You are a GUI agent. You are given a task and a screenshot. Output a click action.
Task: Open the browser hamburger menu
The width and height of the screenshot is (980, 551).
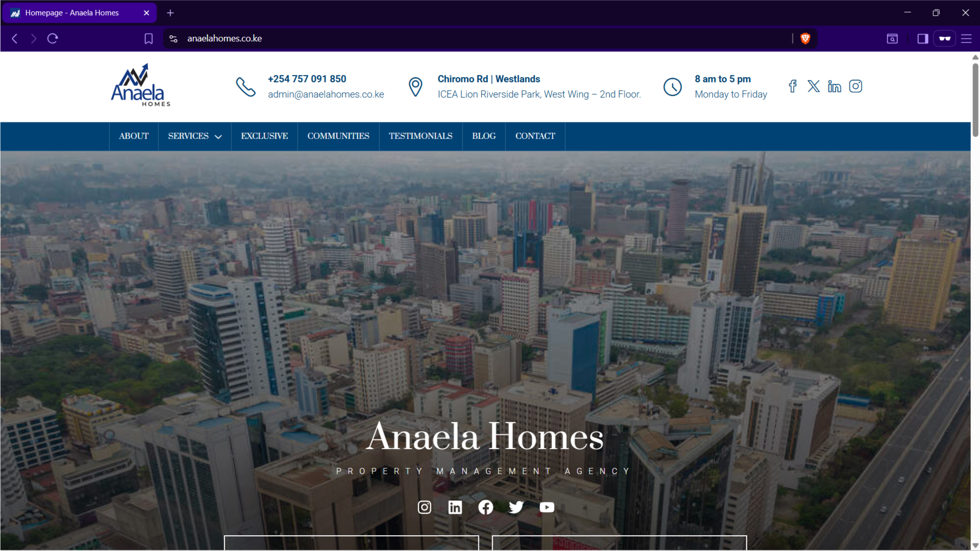pyautogui.click(x=966, y=39)
